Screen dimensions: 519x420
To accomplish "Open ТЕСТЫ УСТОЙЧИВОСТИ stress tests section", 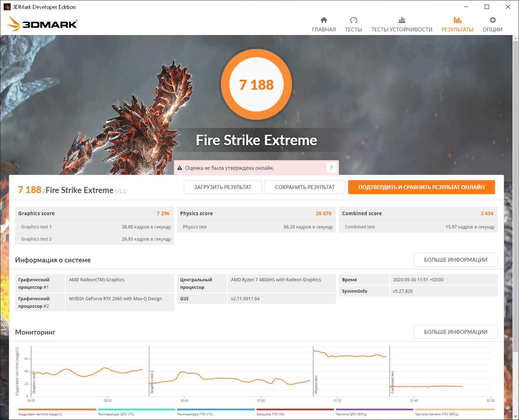I will [x=402, y=25].
